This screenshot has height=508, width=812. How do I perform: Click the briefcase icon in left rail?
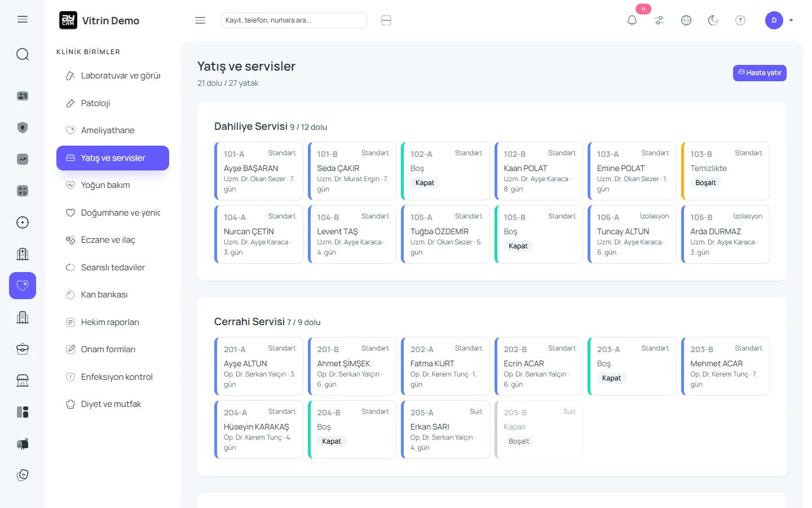tap(23, 349)
